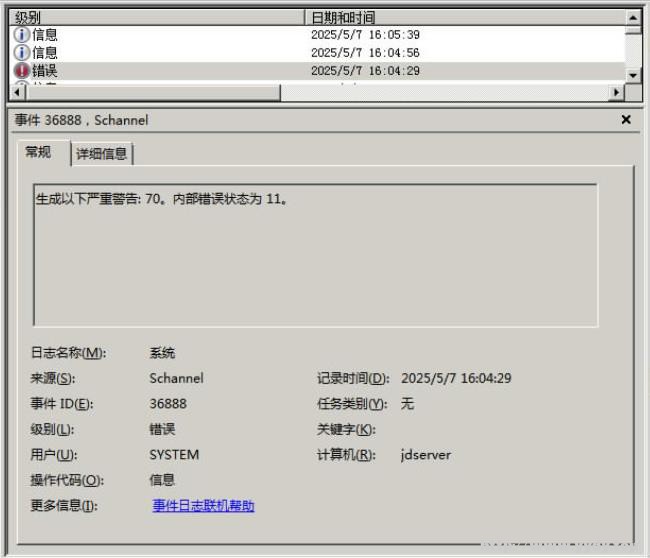This screenshot has width=650, height=558.
Task: Click the recorded time 2025/5/7 16:04:29
Action: pos(456,378)
